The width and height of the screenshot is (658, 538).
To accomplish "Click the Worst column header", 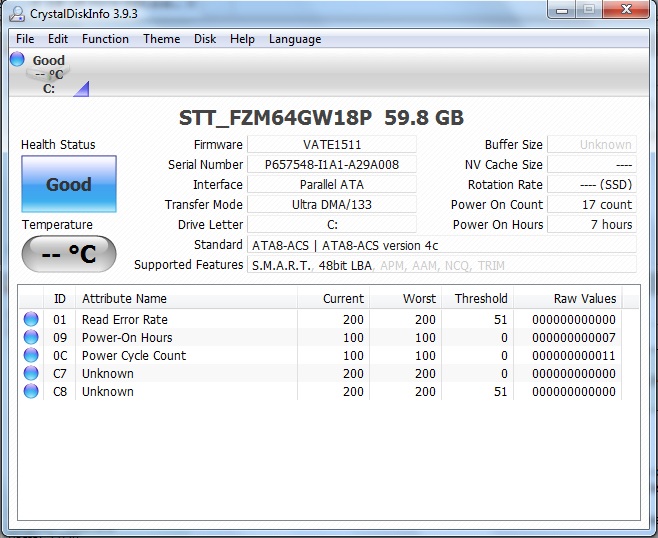I will pyautogui.click(x=406, y=298).
